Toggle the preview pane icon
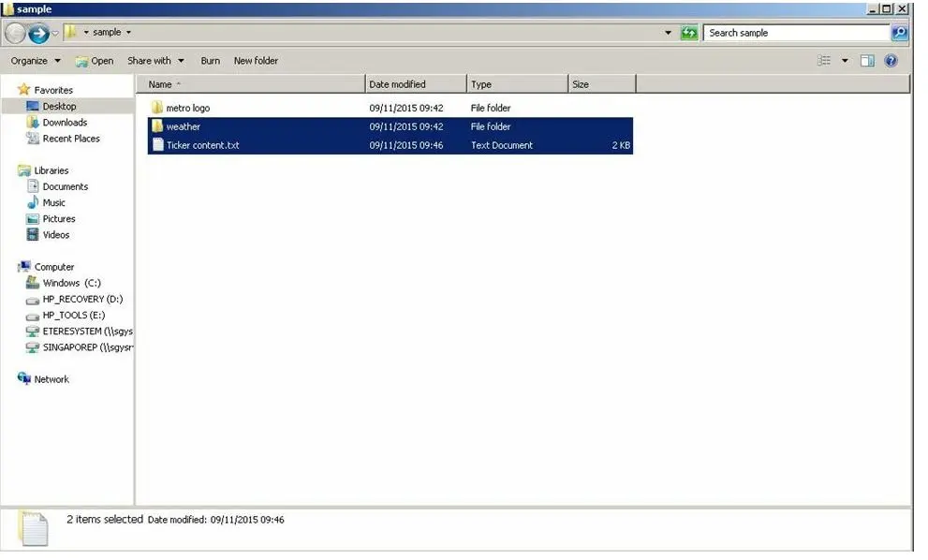The width and height of the screenshot is (928, 560). 867,61
